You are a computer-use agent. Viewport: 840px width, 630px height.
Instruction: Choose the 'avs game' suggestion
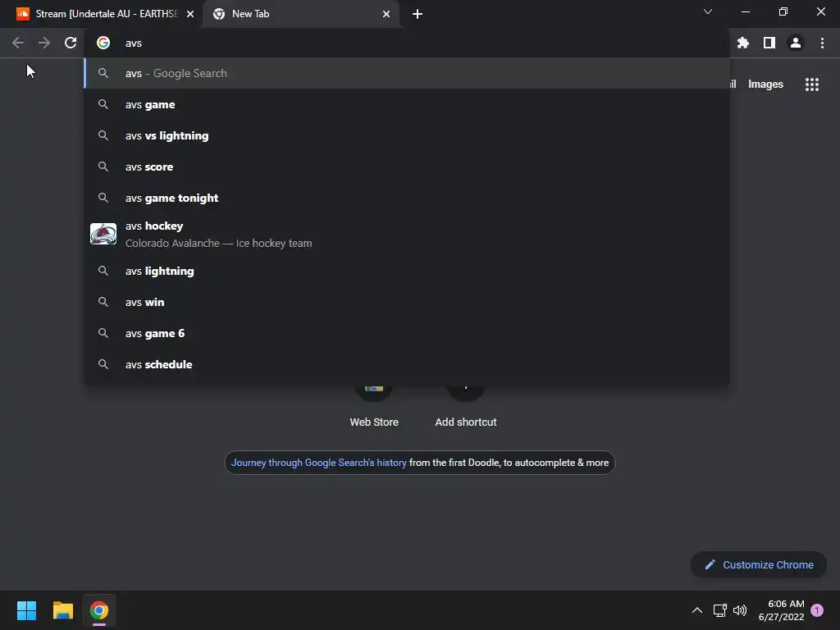(407, 104)
